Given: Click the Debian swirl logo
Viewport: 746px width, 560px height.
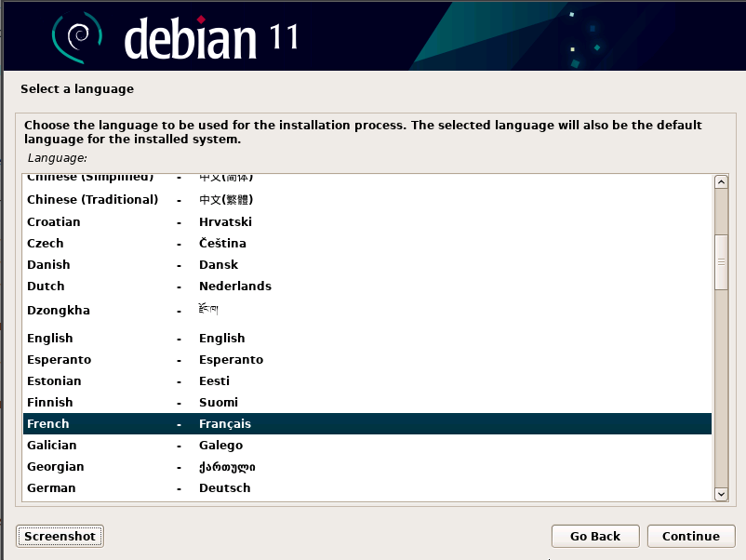Looking at the screenshot, I should point(75,35).
